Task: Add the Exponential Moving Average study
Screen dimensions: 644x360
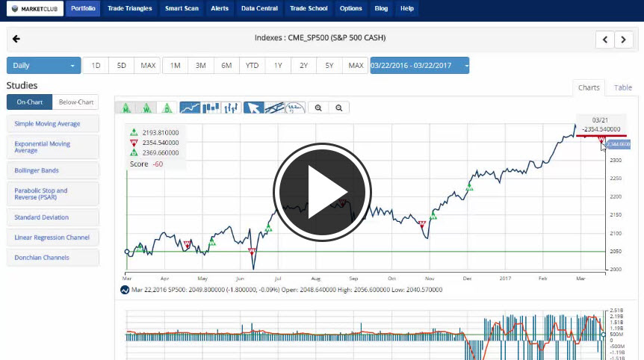Action: [x=52, y=147]
